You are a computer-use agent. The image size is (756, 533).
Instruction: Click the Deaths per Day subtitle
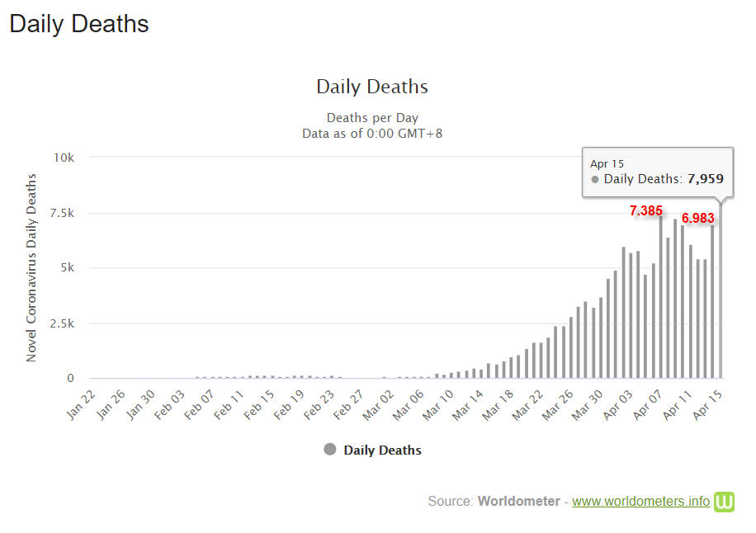[372, 117]
